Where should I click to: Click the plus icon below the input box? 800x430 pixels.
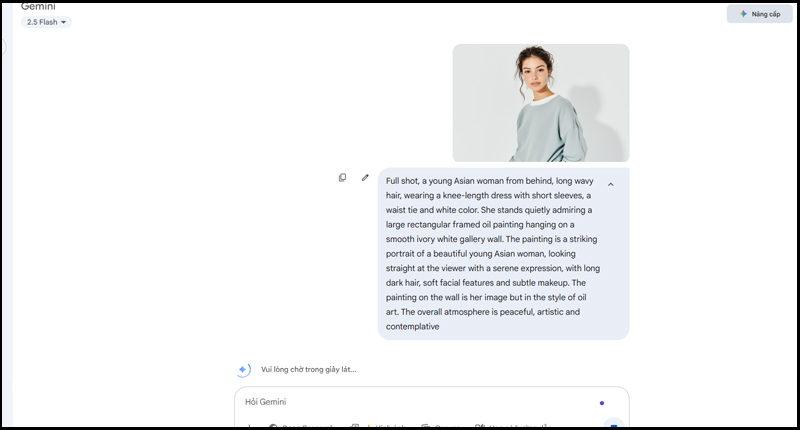pyautogui.click(x=248, y=426)
